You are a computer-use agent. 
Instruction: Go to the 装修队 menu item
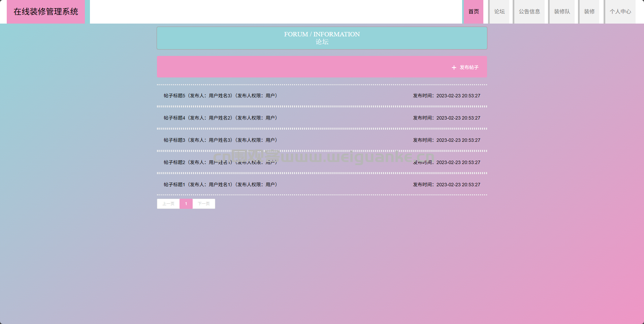tap(562, 12)
